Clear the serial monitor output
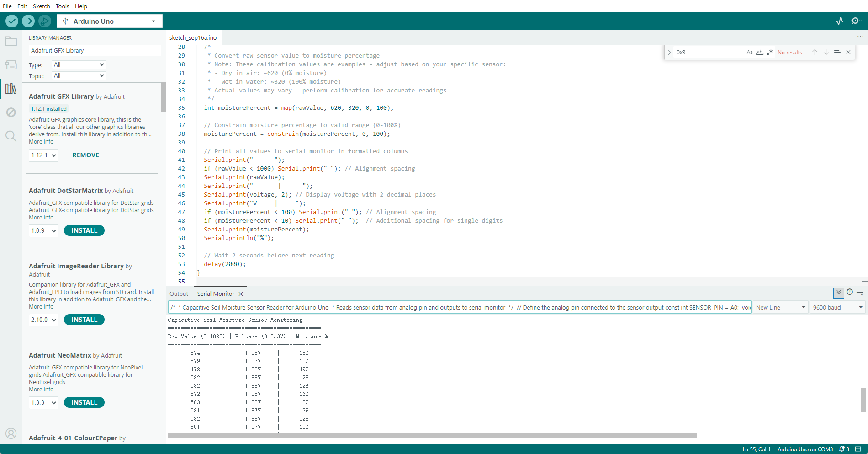This screenshot has height=454, width=868. [860, 293]
